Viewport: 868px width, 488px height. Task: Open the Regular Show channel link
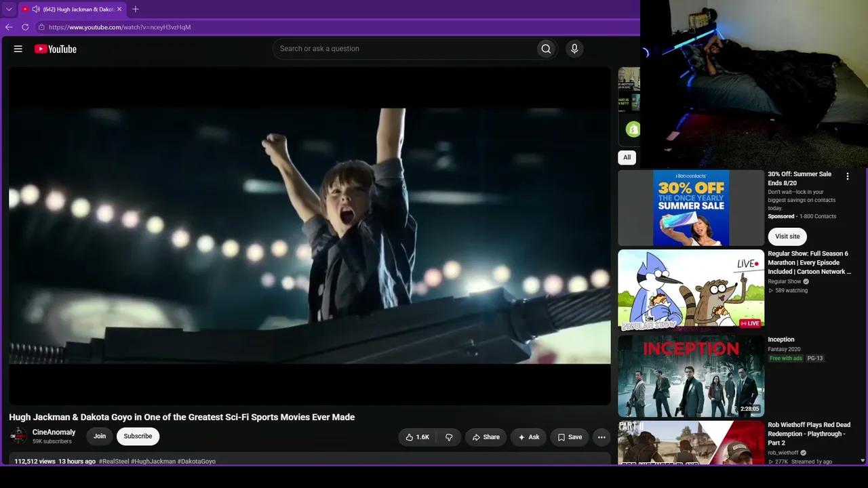(x=785, y=281)
